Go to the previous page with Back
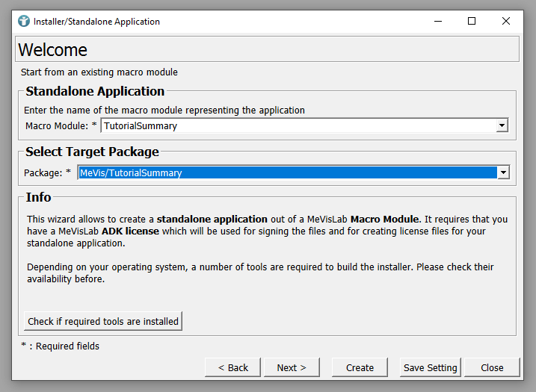 (x=232, y=367)
